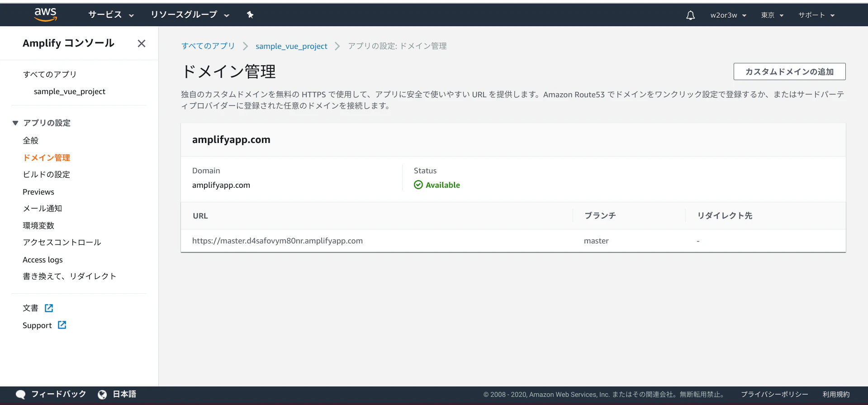Open Previews in the sidebar
Viewport: 868px width, 405px height.
[x=38, y=192]
